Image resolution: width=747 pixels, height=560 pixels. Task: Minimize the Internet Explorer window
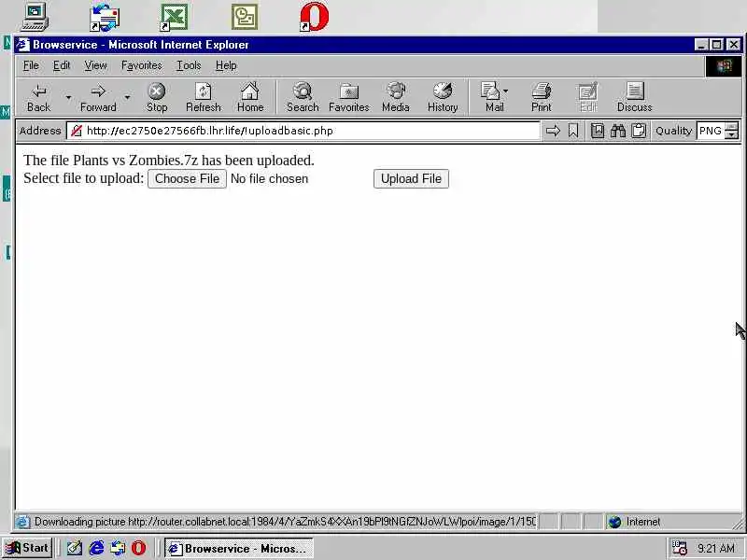pos(701,45)
